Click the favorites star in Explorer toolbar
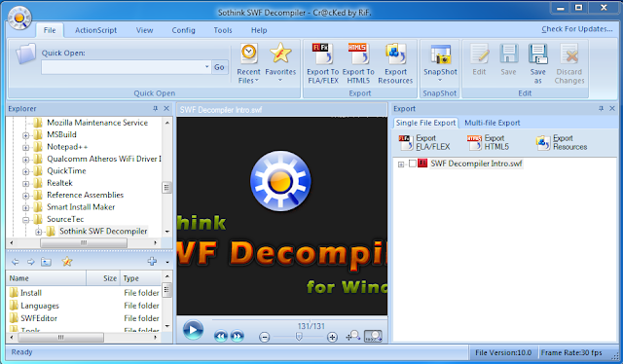 click(67, 262)
